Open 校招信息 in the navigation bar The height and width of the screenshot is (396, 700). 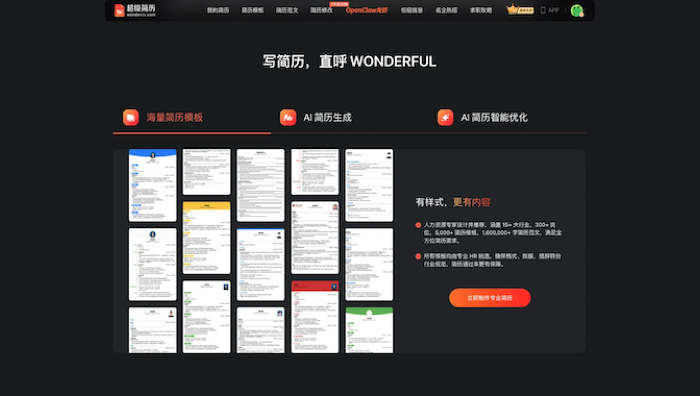(412, 10)
